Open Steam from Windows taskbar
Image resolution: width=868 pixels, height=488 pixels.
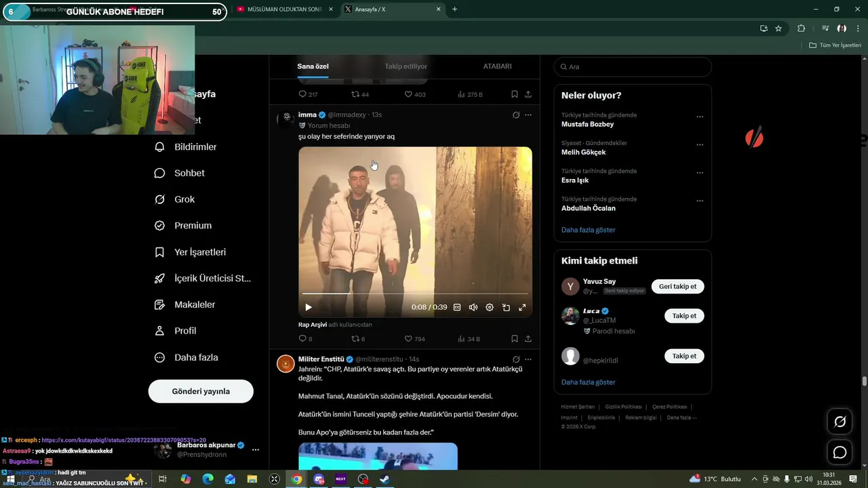click(384, 479)
